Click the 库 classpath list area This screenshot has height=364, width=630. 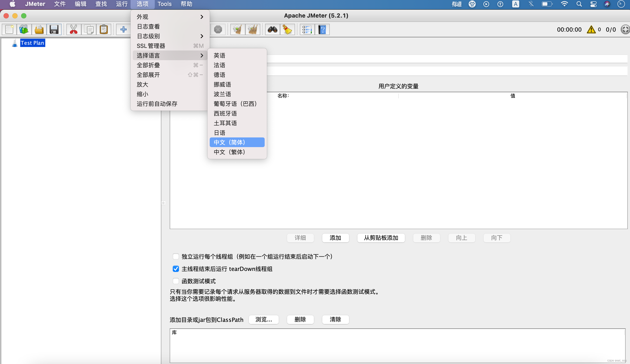click(397, 346)
